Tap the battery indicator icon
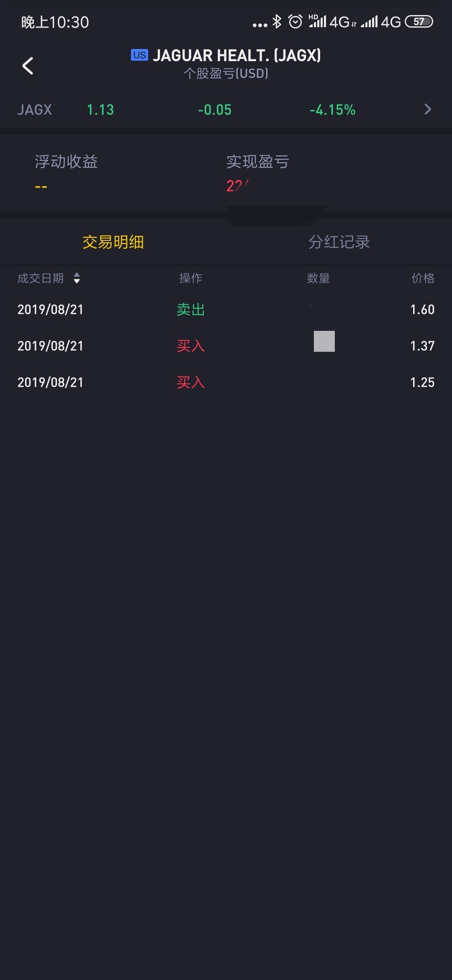This screenshot has height=980, width=452. tap(419, 21)
